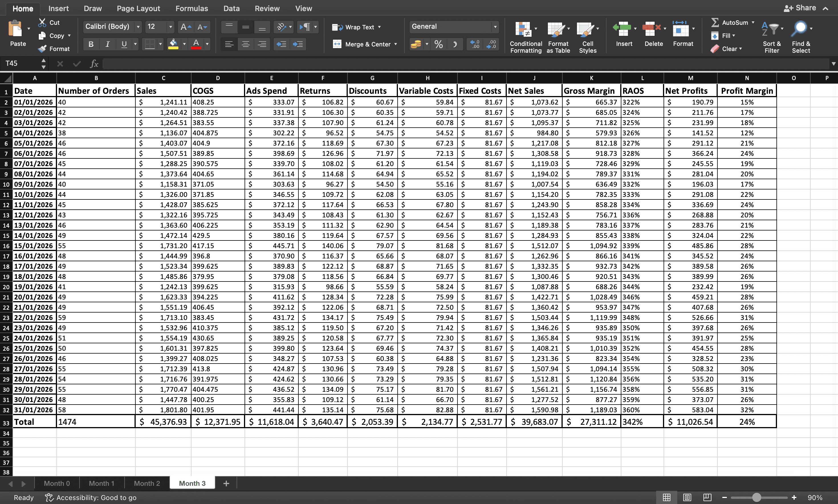Toggle bold formatting
Screen dimensions: 838x504
click(x=91, y=44)
